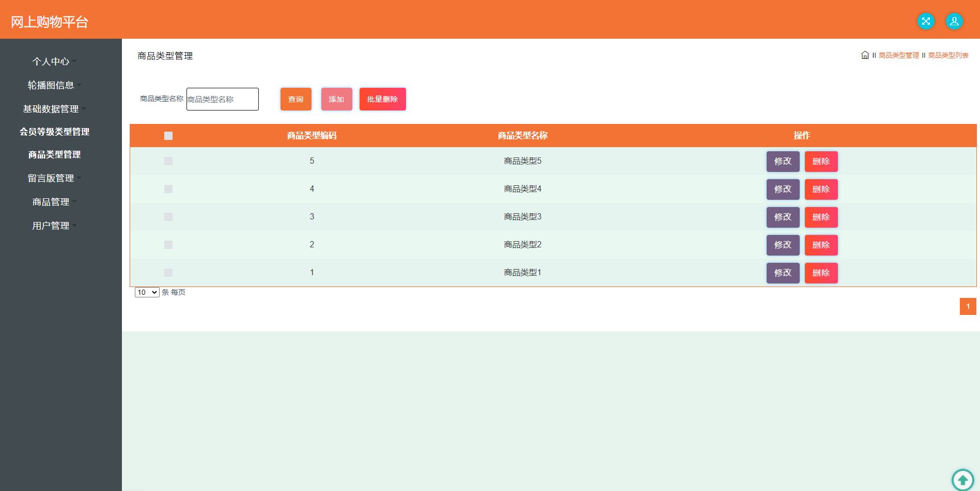The height and width of the screenshot is (491, 980).
Task: Select 商品类型管理 in sidebar
Action: (54, 154)
